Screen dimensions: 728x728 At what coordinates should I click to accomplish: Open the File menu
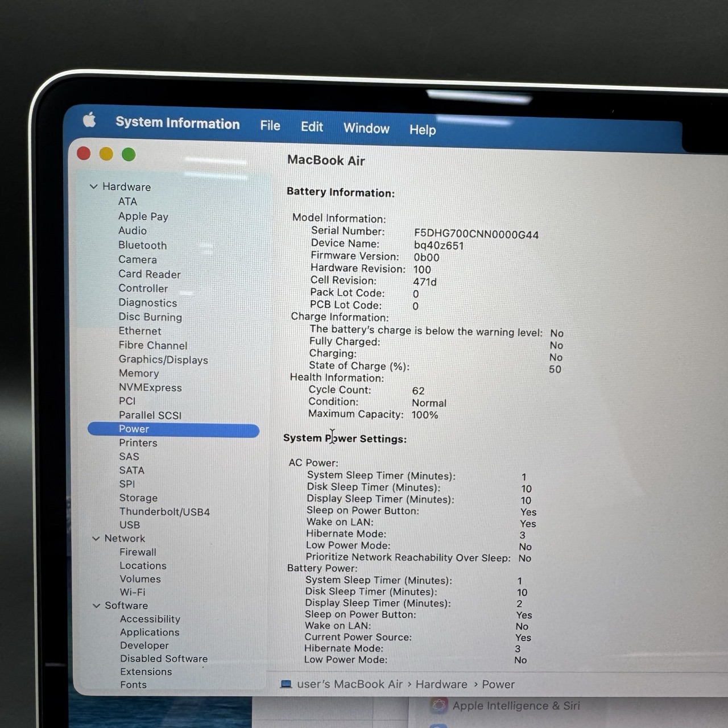point(270,126)
